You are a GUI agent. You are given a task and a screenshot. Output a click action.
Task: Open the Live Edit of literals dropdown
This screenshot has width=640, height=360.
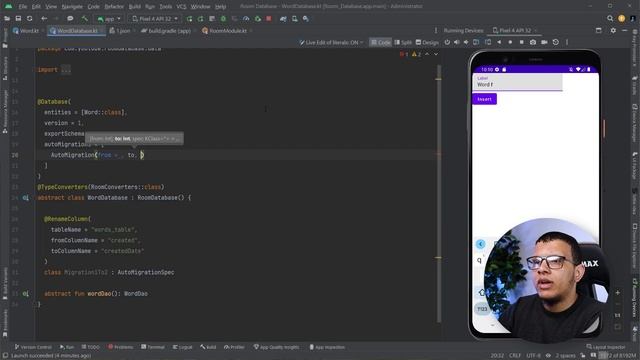(x=331, y=42)
